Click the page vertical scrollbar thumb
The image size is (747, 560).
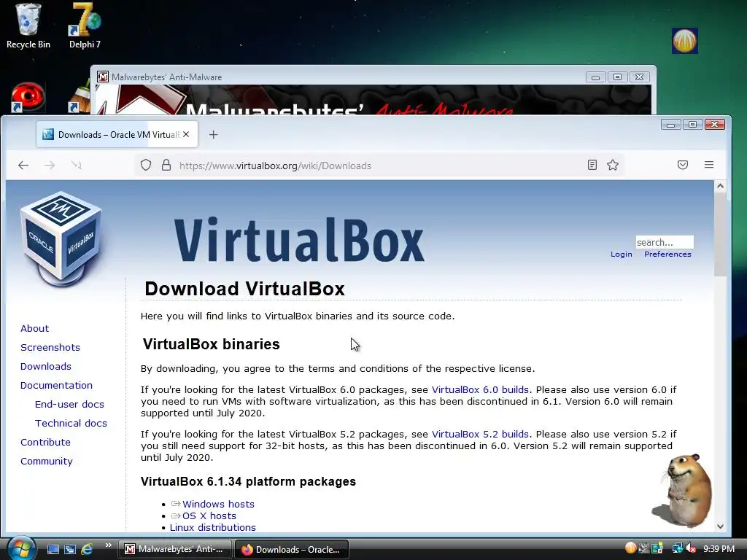point(720,234)
